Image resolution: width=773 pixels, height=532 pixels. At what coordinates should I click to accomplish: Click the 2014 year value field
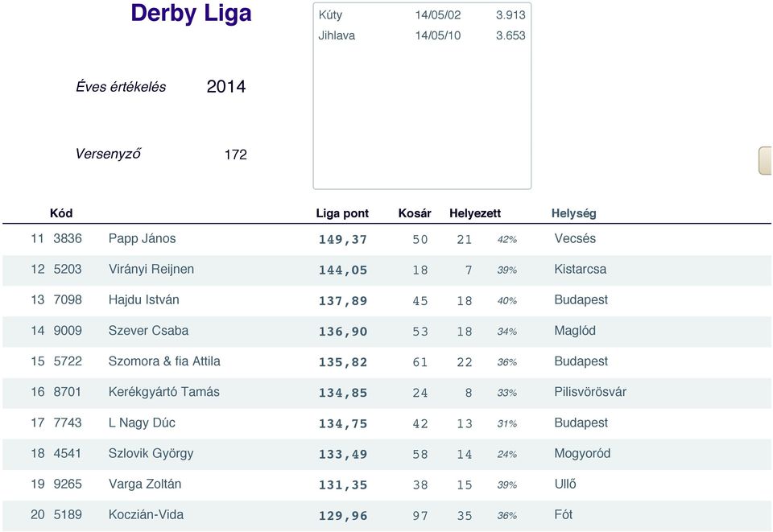tap(225, 87)
